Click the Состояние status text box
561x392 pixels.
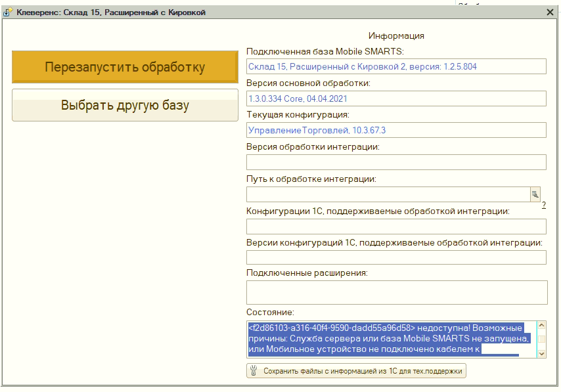392,339
